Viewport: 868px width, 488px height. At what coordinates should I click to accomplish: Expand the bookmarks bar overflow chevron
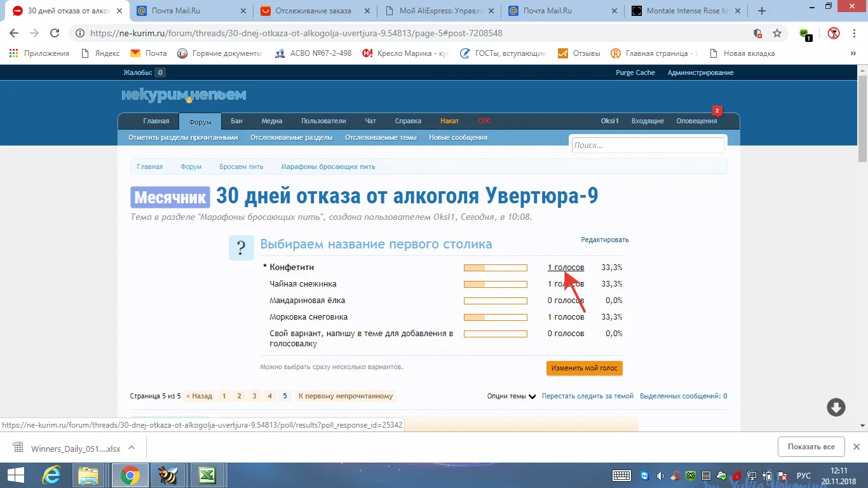click(853, 53)
